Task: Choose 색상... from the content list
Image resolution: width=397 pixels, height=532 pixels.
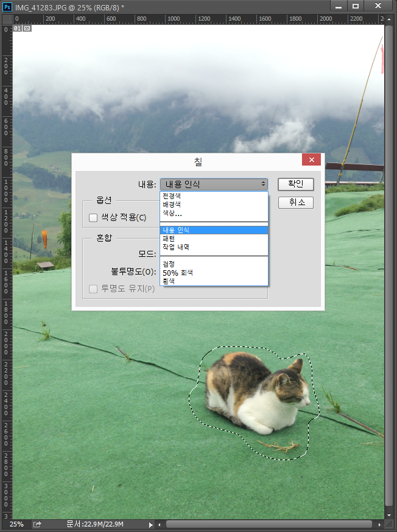Action: pyautogui.click(x=214, y=213)
